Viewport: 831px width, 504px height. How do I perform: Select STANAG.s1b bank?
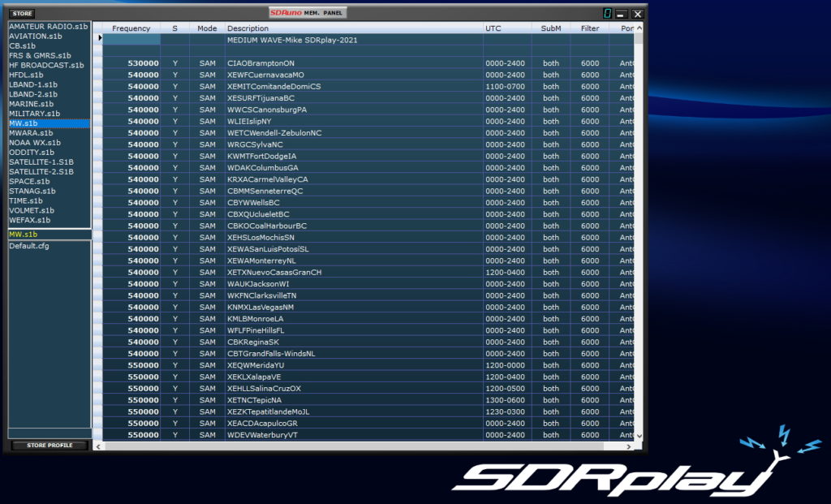49,191
